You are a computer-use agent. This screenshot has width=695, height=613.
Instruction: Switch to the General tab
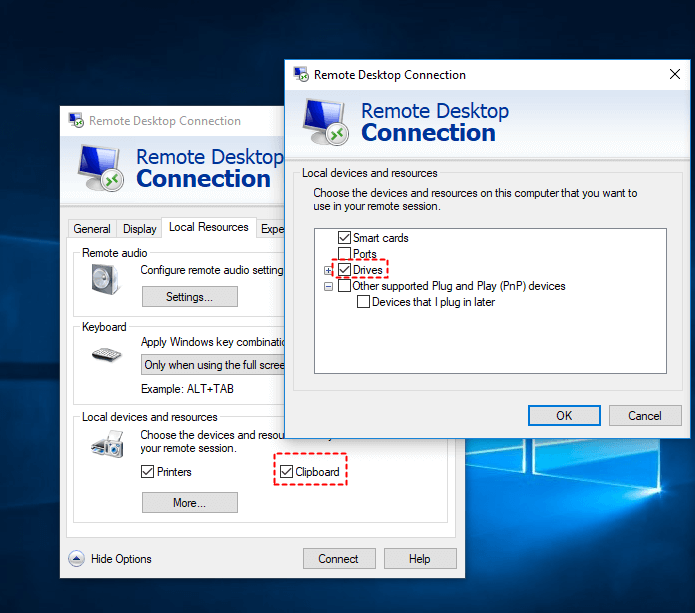pos(92,229)
